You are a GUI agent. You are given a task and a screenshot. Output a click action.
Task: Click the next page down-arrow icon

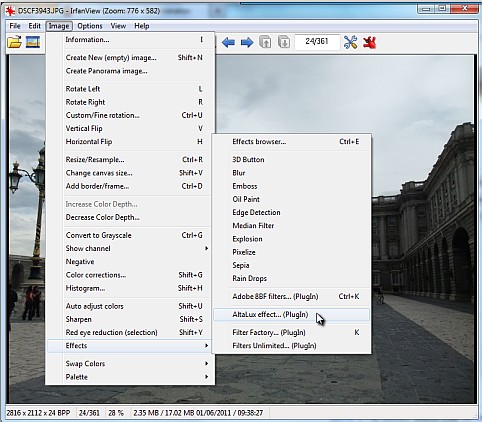click(284, 42)
